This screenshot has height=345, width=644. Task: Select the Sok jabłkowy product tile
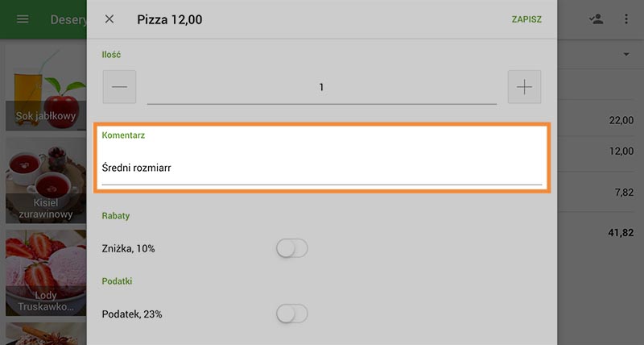tap(46, 87)
